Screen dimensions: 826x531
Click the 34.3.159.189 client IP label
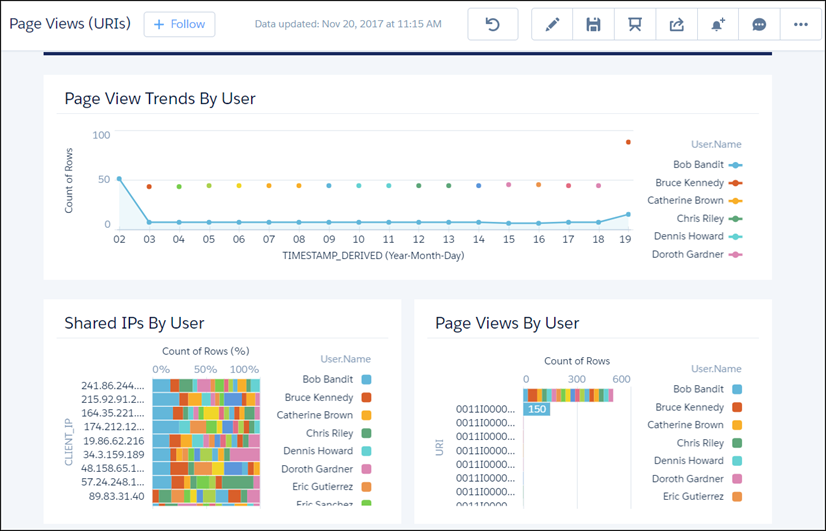(x=114, y=455)
